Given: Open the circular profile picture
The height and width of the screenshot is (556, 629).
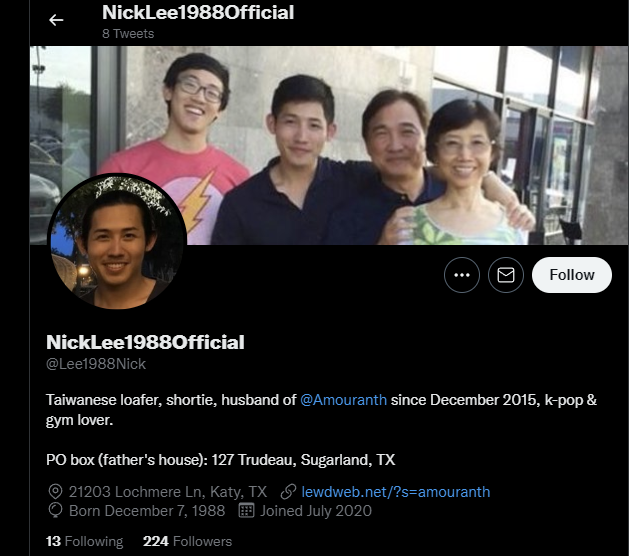Looking at the screenshot, I should 117,241.
